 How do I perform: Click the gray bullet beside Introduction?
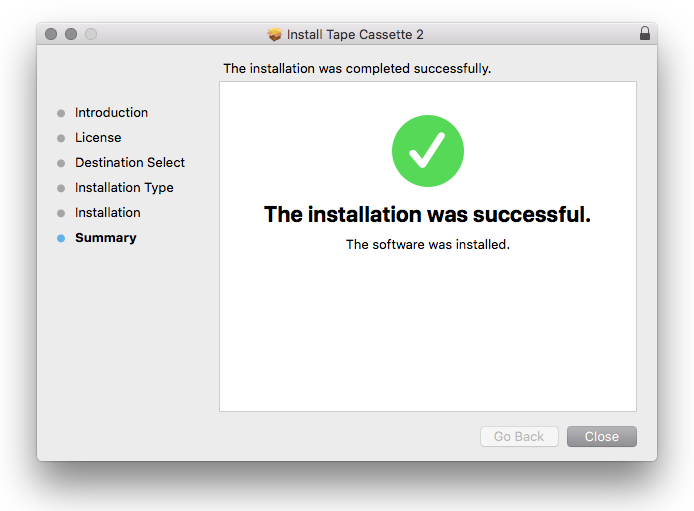[61, 113]
